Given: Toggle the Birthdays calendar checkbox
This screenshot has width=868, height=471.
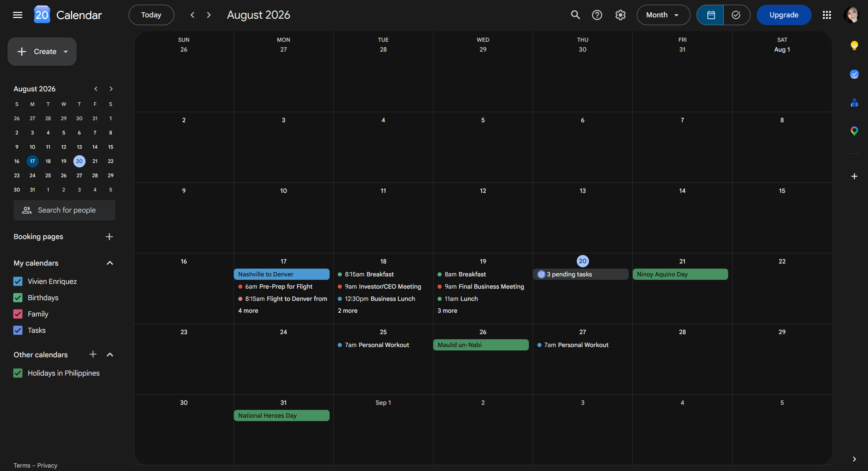Looking at the screenshot, I should pos(18,298).
